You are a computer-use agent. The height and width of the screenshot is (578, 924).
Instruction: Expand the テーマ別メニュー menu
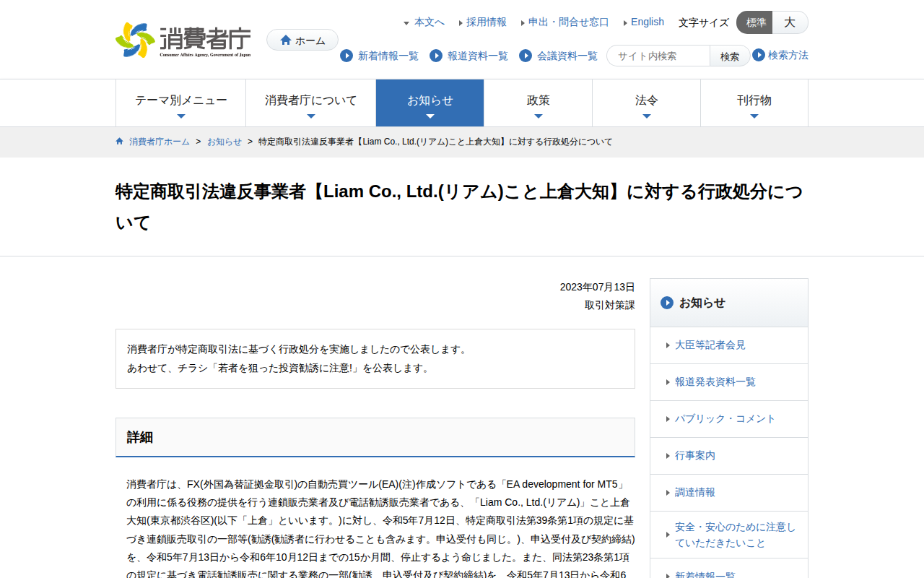point(181,103)
